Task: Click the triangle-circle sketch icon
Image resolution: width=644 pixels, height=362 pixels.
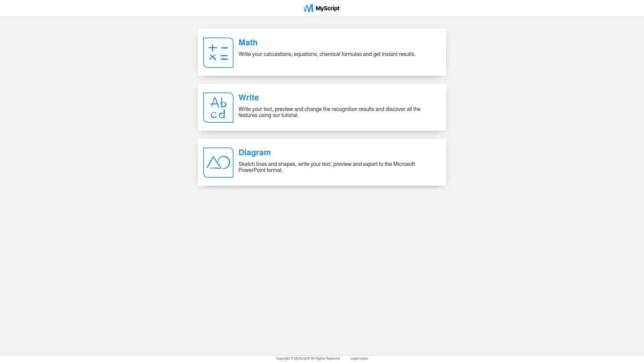Action: coord(218,162)
